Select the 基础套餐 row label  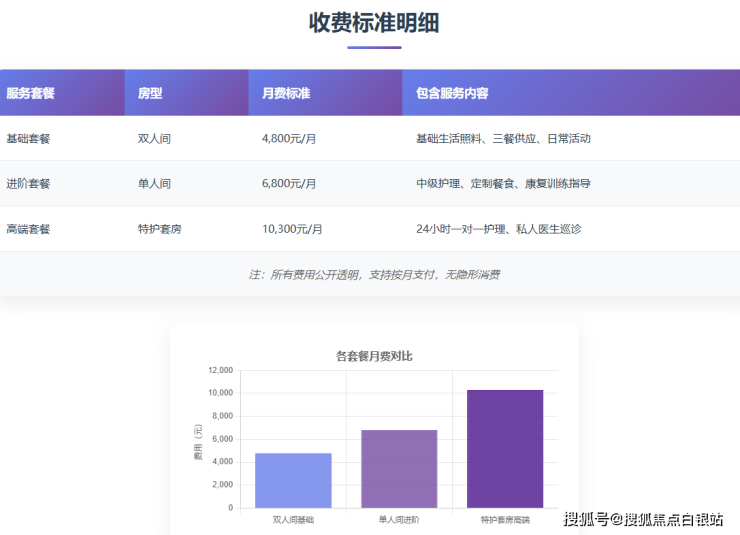28,139
